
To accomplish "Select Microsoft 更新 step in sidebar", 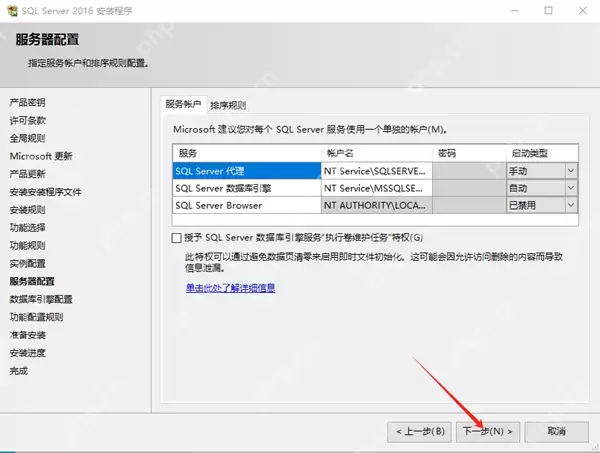I will pyautogui.click(x=41, y=156).
